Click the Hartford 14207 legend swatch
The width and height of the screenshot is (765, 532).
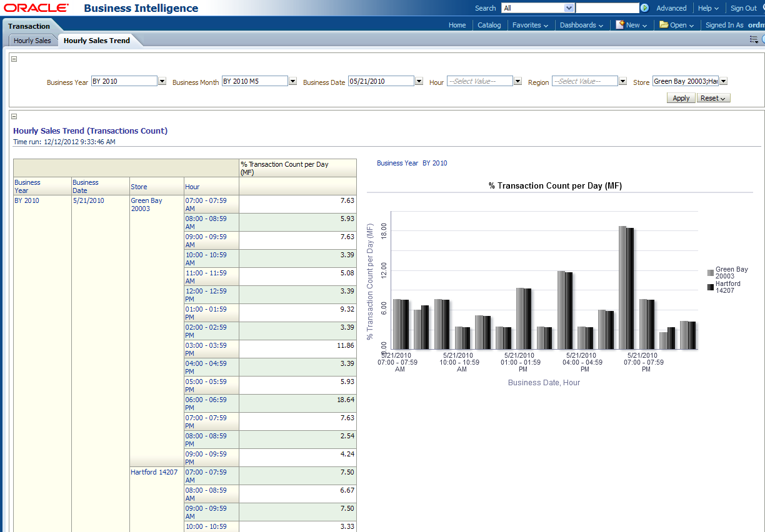[711, 287]
